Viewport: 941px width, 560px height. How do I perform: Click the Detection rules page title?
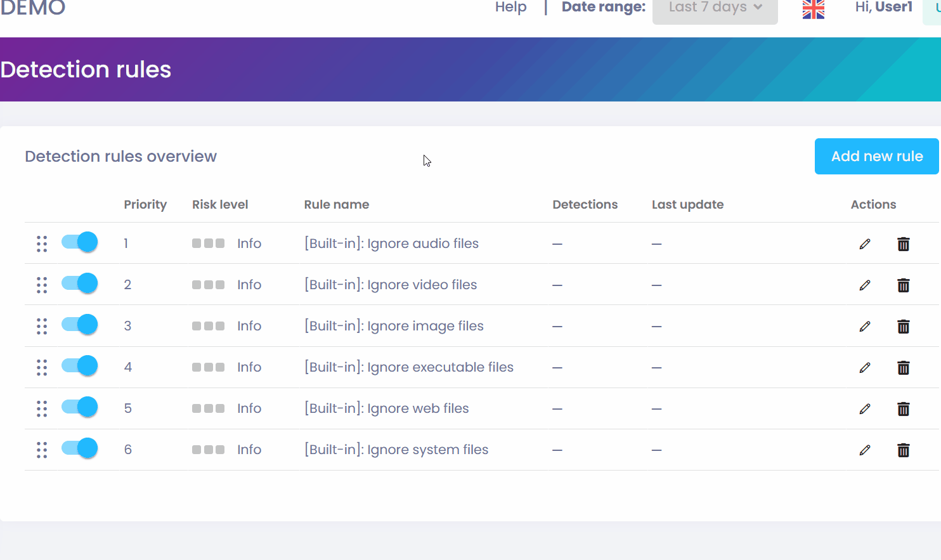click(x=86, y=69)
